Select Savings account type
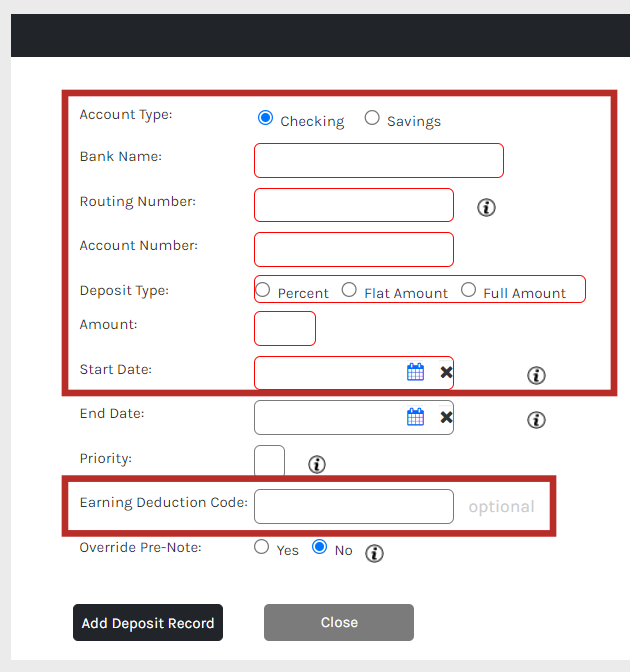This screenshot has width=630, height=672. coord(372,117)
